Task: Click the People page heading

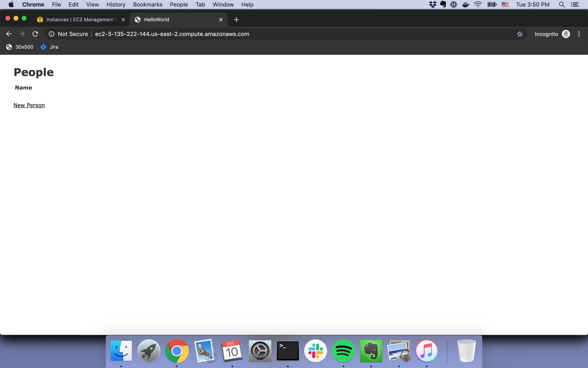Action: (x=34, y=72)
